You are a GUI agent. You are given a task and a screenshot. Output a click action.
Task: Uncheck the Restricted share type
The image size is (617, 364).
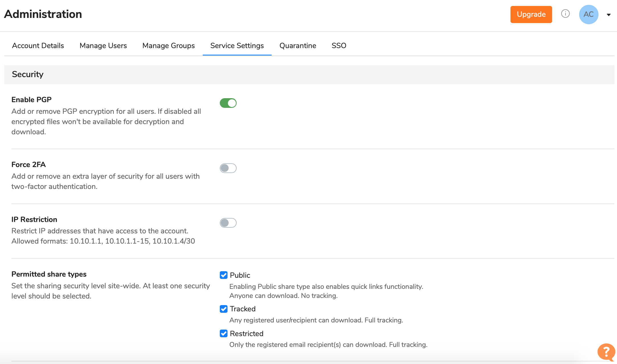click(224, 333)
